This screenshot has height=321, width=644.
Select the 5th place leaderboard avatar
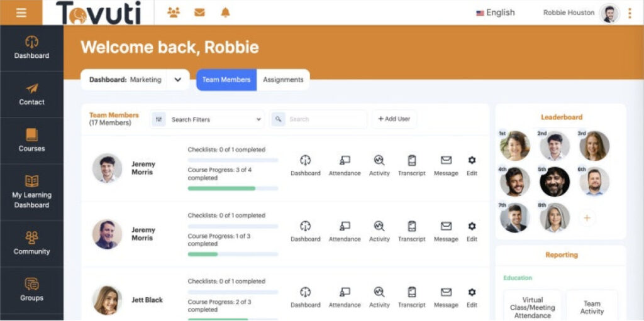click(555, 182)
